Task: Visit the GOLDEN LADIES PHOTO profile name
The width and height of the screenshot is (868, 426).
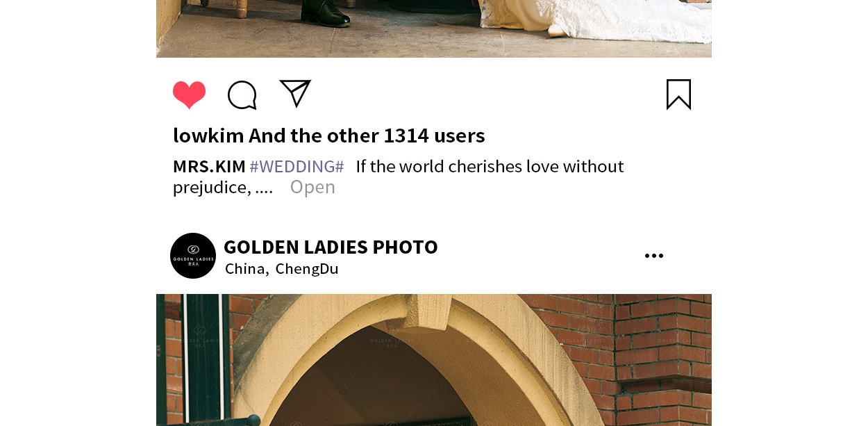Action: 331,247
